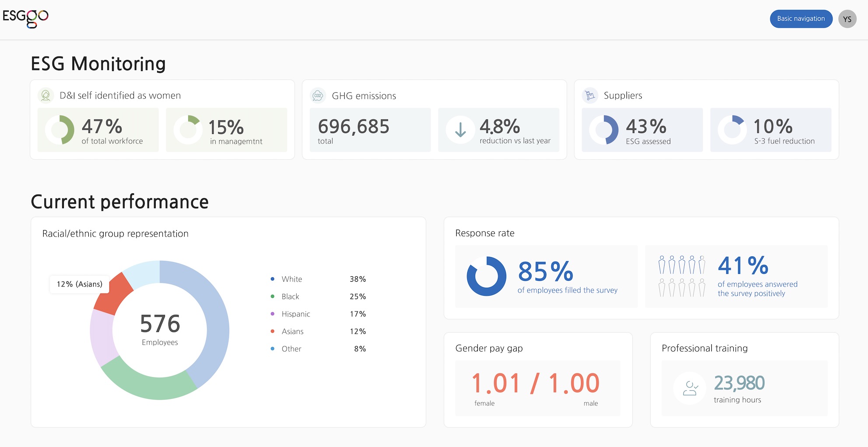This screenshot has width=868, height=447.
Task: Click the 15% in management donut chart
Action: [188, 130]
